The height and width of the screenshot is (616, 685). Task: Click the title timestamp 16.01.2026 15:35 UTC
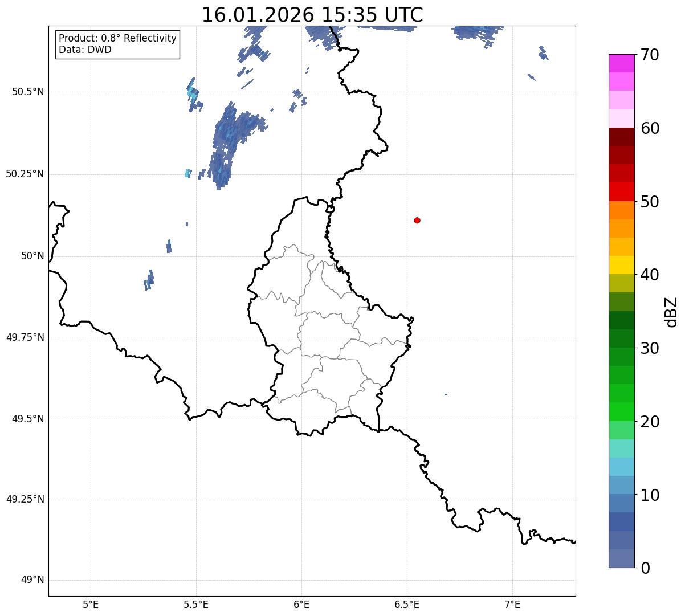312,15
